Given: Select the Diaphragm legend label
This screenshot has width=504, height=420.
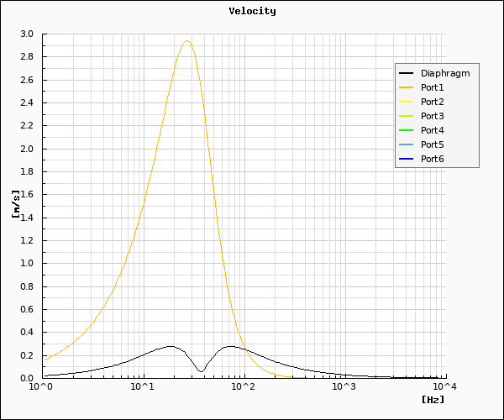Looking at the screenshot, I should coord(444,73).
